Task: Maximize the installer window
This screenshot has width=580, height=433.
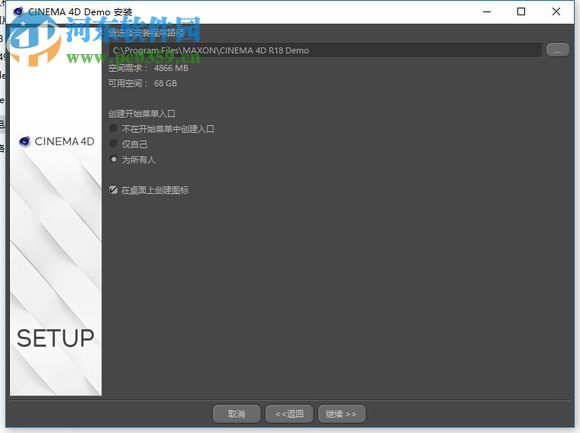Action: pos(521,12)
